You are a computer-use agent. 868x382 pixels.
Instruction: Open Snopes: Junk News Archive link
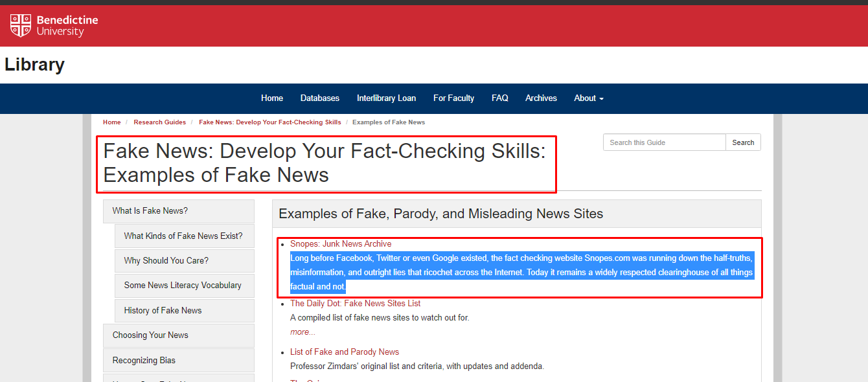341,244
